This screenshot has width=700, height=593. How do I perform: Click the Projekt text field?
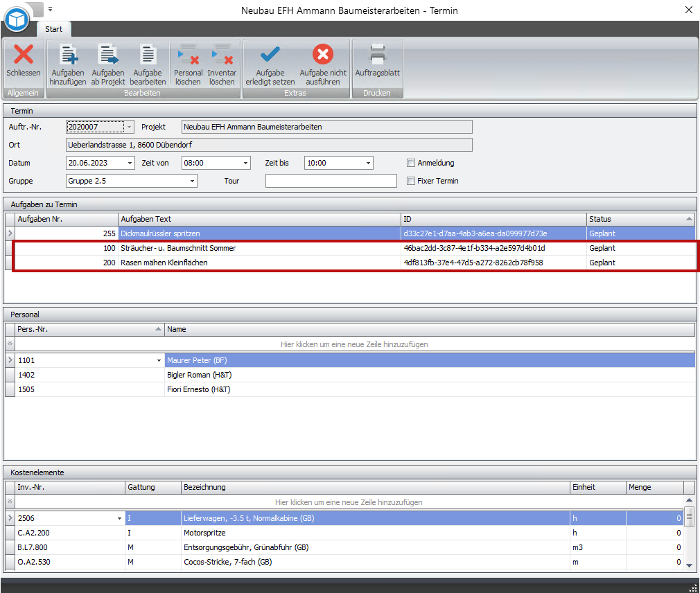327,127
